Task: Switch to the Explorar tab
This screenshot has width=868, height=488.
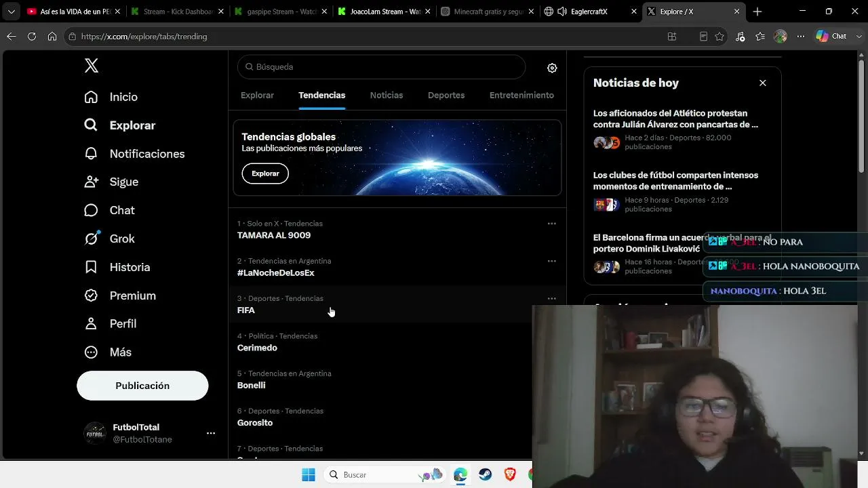Action: [257, 96]
